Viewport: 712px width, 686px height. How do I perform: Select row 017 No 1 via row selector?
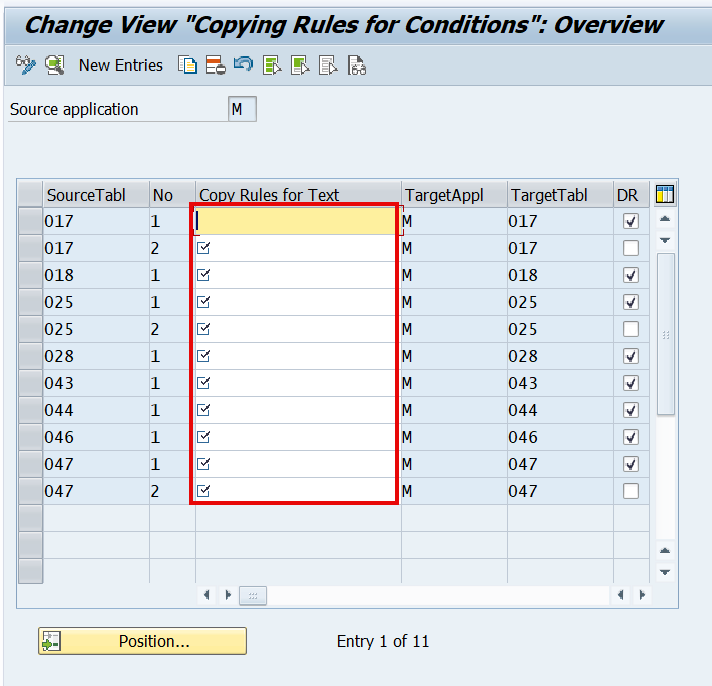[x=30, y=221]
